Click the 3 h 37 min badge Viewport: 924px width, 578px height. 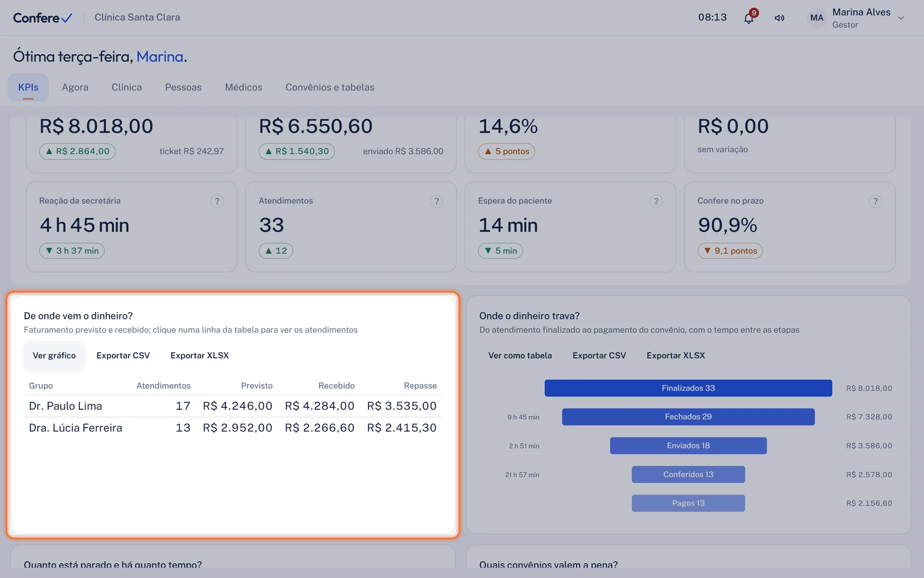72,250
